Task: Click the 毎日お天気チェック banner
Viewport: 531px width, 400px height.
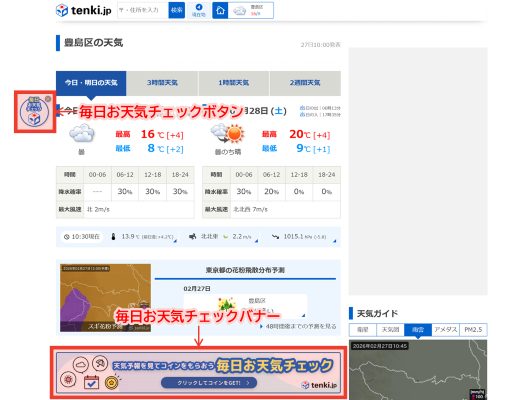Action: pyautogui.click(x=198, y=373)
